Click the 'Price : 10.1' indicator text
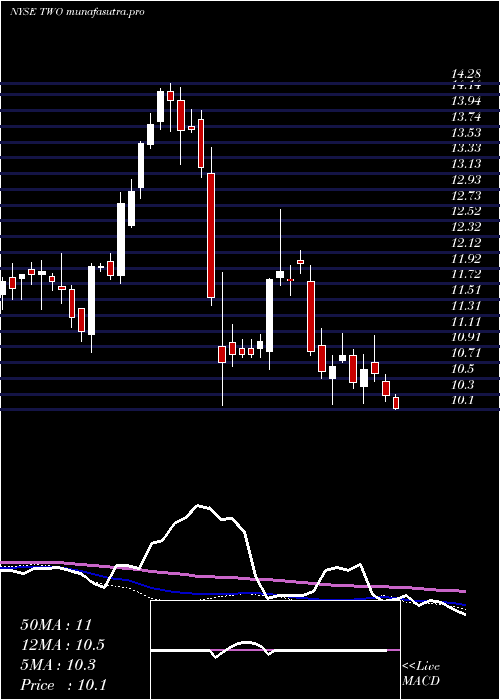 tap(63, 685)
